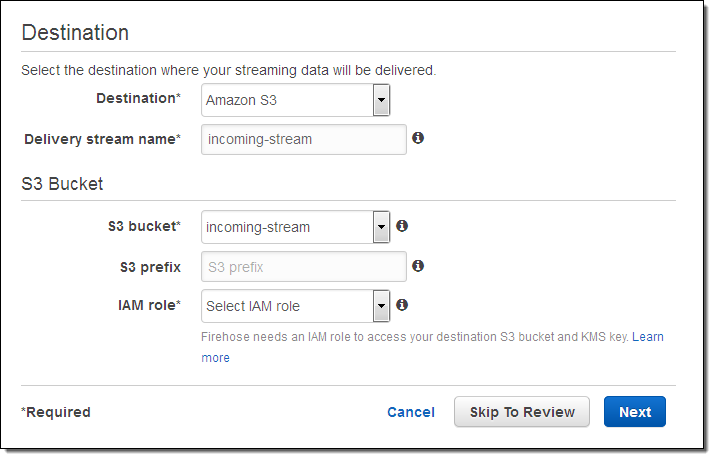714x459 pixels.
Task: Expand the IAM role dropdown arrow
Action: click(x=381, y=306)
